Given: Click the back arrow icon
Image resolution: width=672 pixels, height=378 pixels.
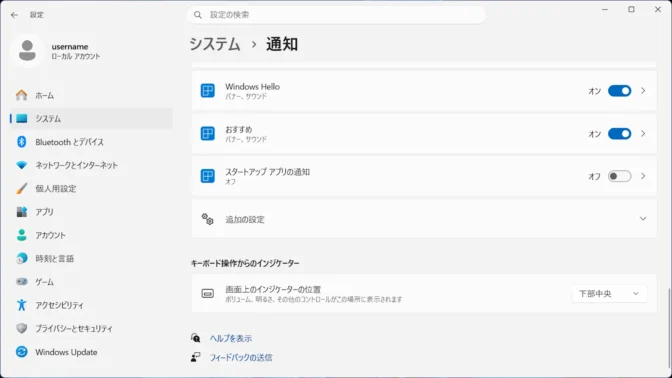Looking at the screenshot, I should [x=15, y=15].
